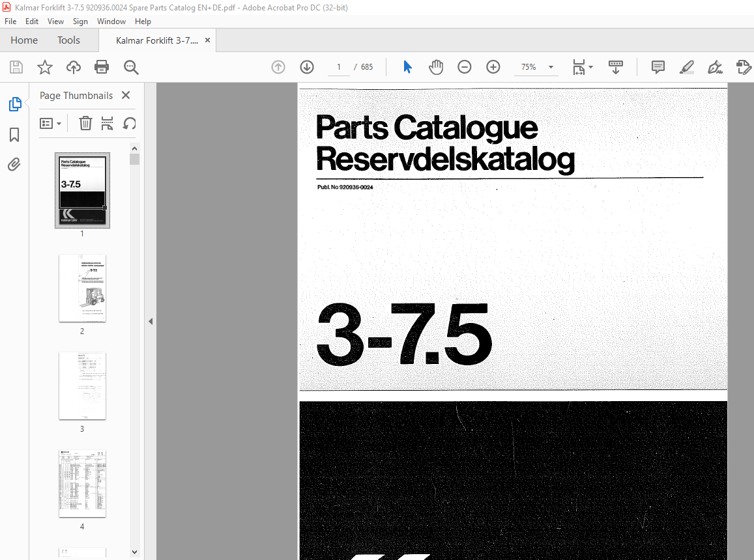Click the stamp tool at toolbar end

[x=744, y=67]
